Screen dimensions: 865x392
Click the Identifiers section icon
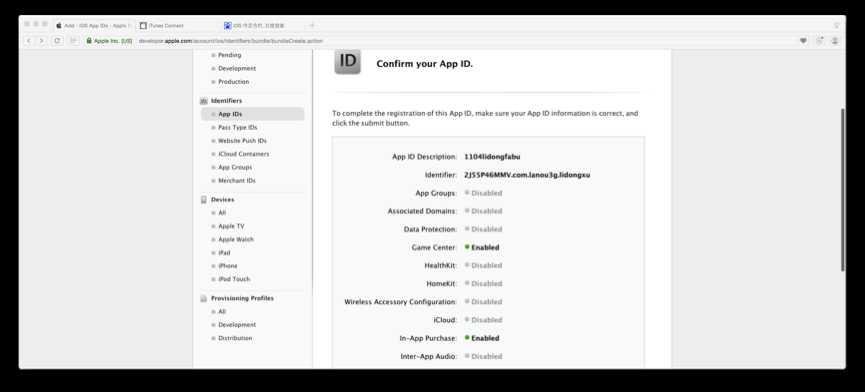204,101
